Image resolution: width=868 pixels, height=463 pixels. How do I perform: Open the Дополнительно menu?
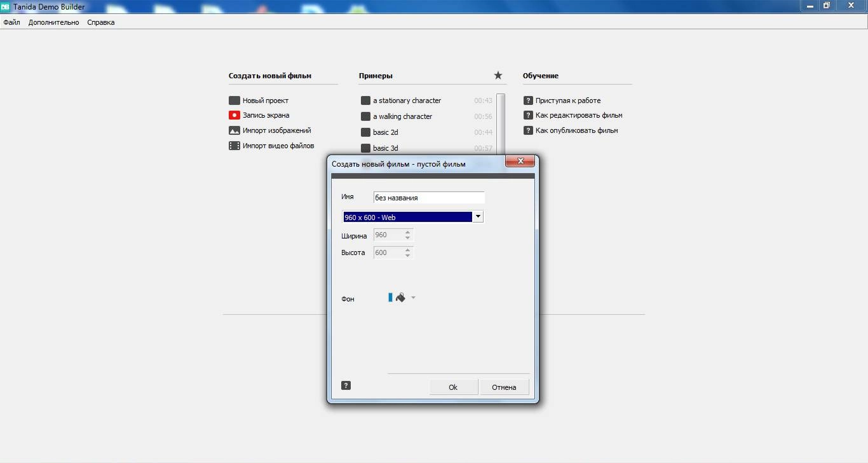tap(53, 22)
